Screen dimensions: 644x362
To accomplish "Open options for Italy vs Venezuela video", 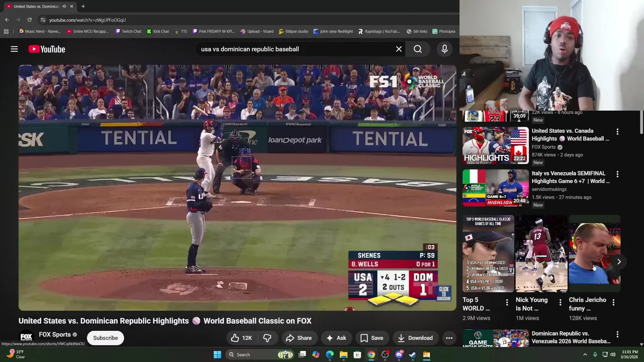I will [x=617, y=174].
